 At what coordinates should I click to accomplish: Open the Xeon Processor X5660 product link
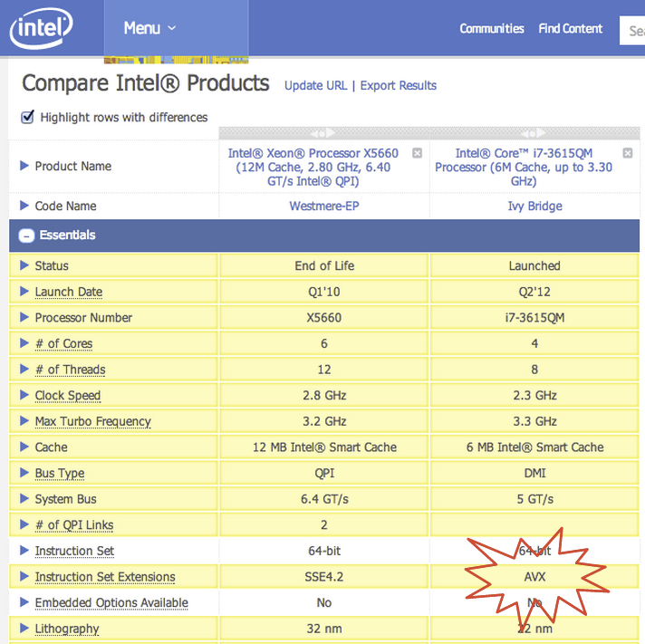coord(313,167)
